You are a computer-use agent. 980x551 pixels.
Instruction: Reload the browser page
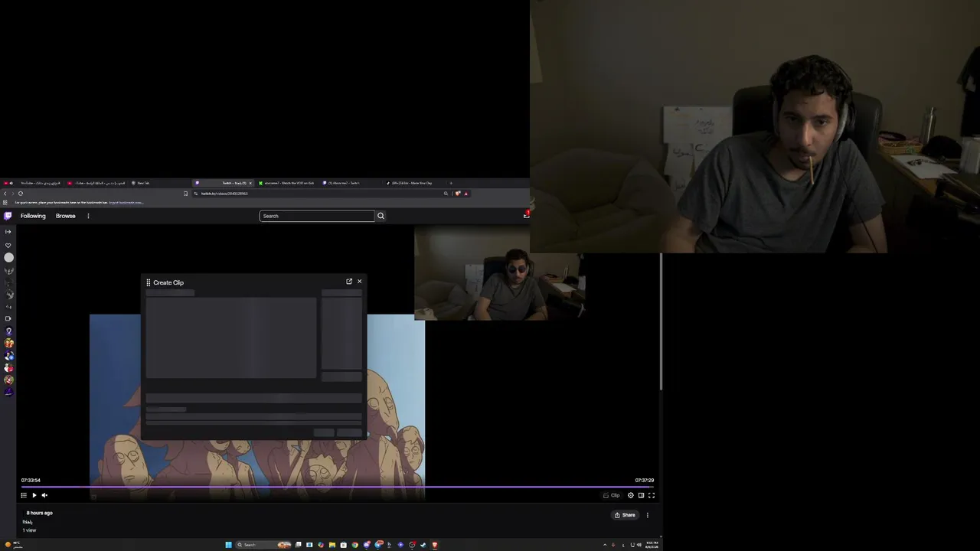click(x=21, y=194)
